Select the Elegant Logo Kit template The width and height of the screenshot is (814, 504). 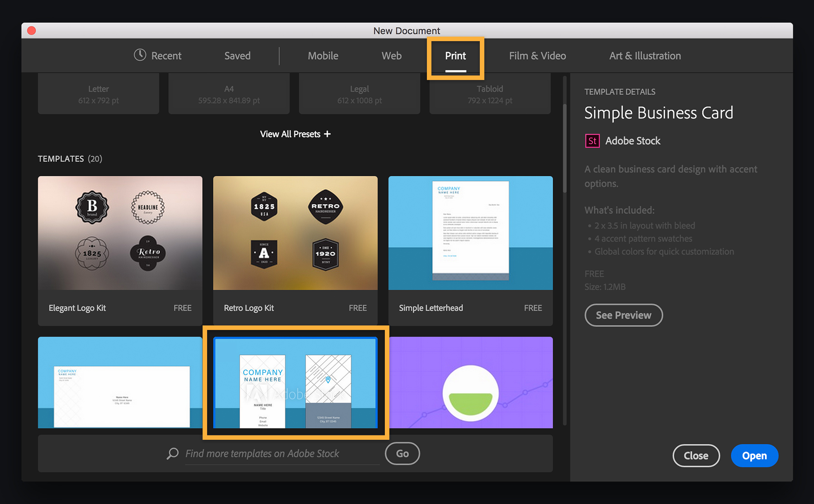[x=120, y=233]
